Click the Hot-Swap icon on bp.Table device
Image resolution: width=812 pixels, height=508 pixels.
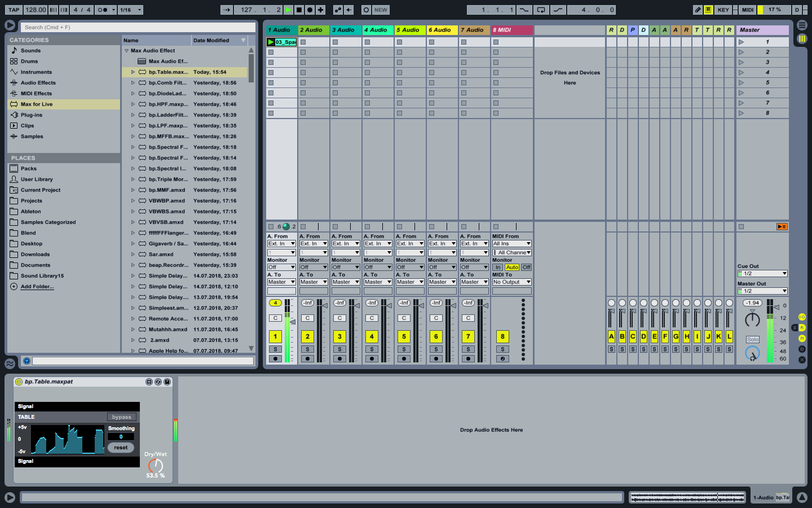coord(158,382)
